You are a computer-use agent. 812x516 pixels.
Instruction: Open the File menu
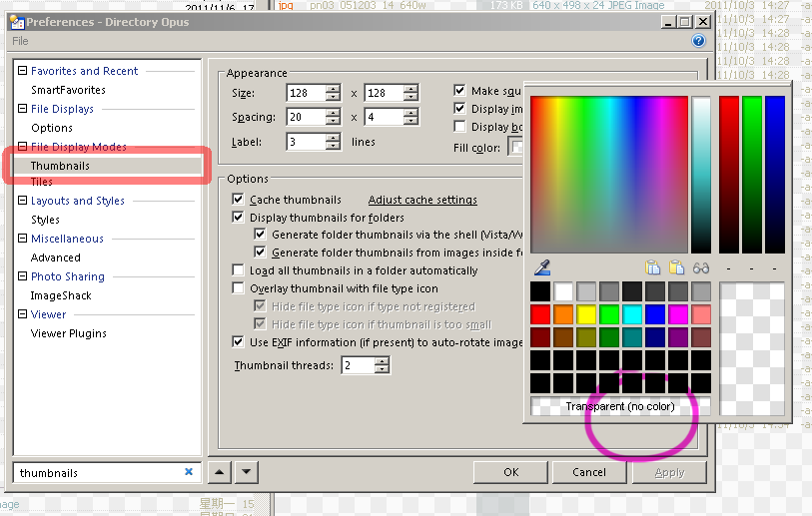20,41
